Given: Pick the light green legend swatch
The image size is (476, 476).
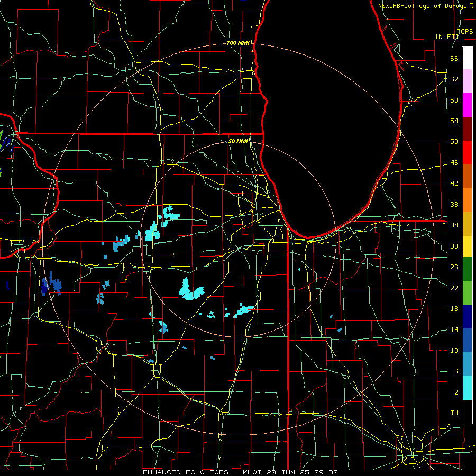Looking at the screenshot, I should [x=467, y=293].
